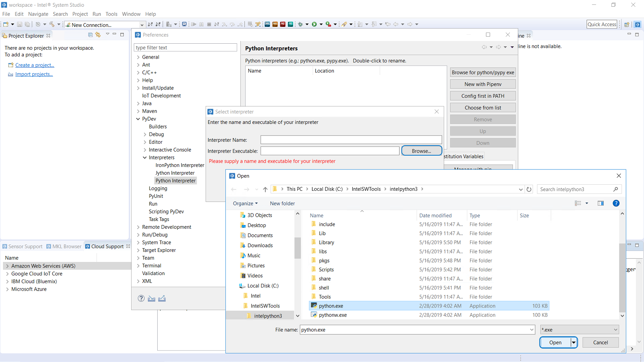Select the Scripts folder in file list
644x362 pixels.
pos(429,269)
